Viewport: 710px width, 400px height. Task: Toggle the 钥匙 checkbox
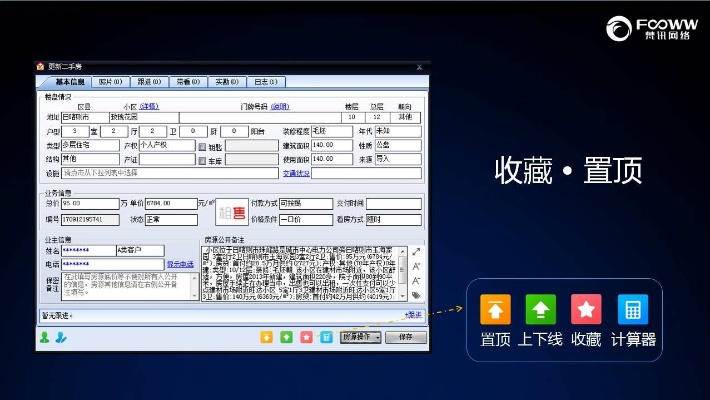click(x=202, y=145)
